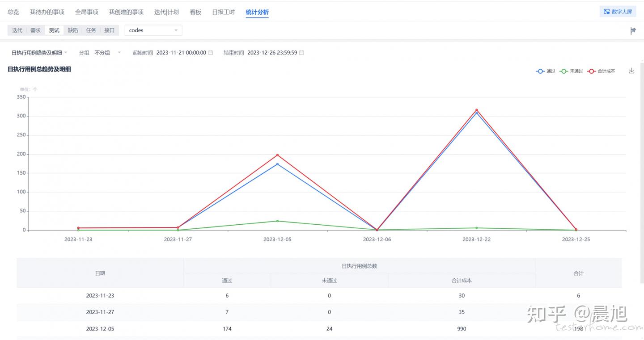Viewport: 644px width, 340px height.
Task: Open the 日执行用例趋势及明细 report dropdown
Action: (39, 53)
